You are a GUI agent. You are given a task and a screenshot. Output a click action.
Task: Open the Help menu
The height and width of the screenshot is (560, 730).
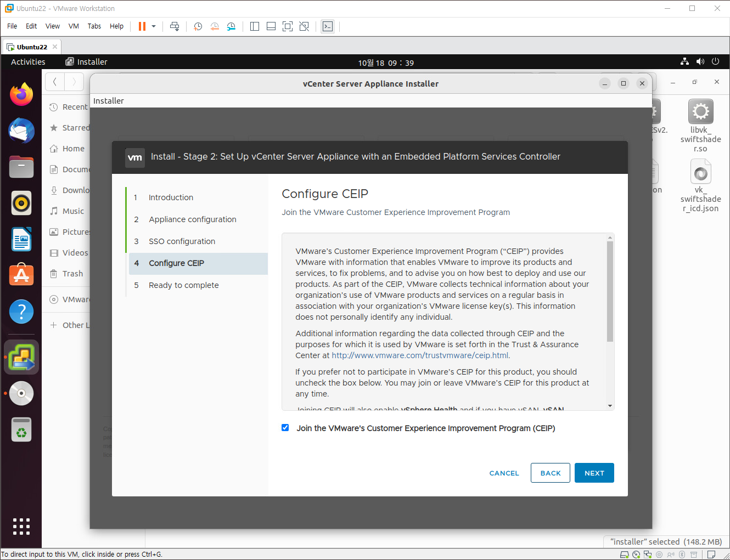tap(116, 26)
